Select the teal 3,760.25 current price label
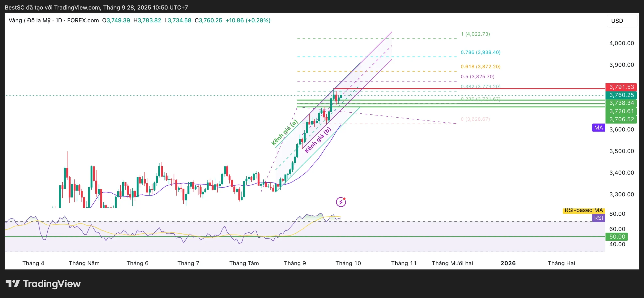Screen dimensions: 644x298 (621, 95)
